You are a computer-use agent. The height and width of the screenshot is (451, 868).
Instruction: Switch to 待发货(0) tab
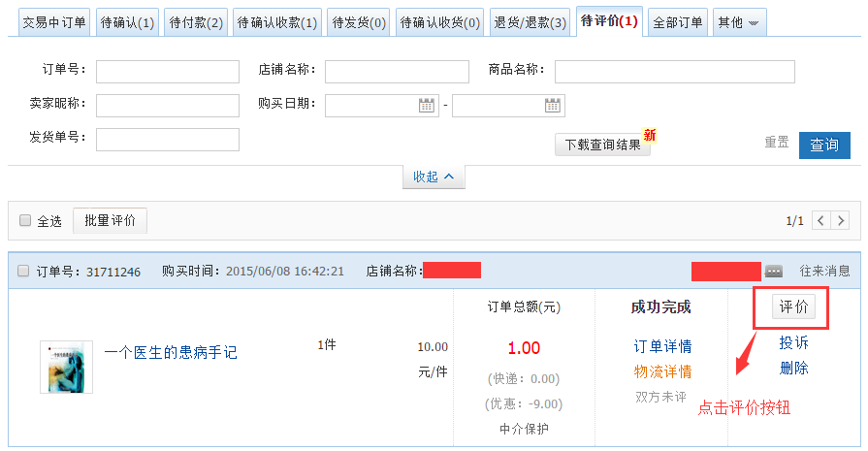(x=358, y=22)
